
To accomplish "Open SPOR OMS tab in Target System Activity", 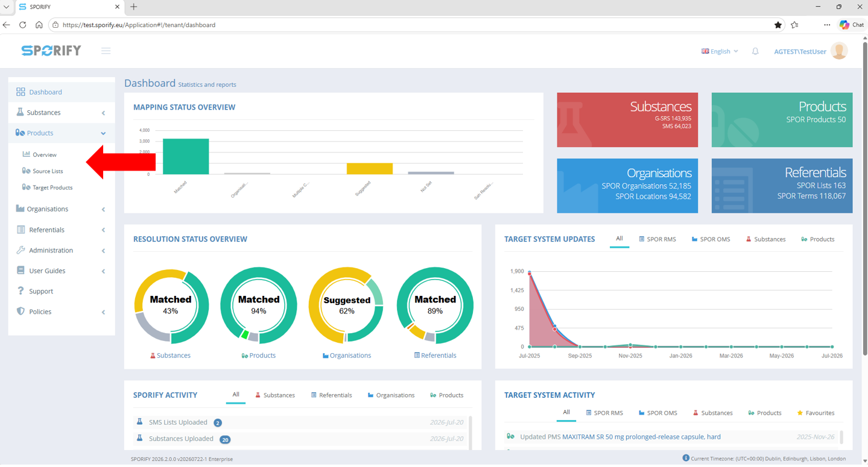I will tap(657, 413).
